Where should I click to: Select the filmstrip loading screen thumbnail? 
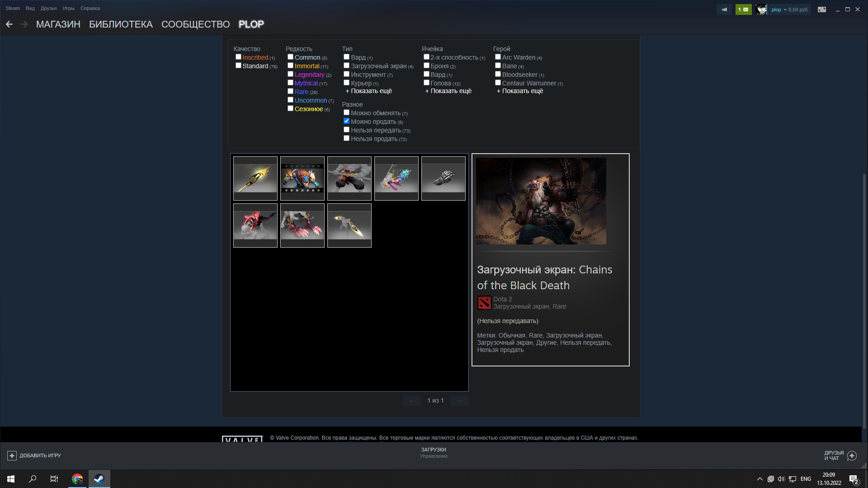point(302,178)
